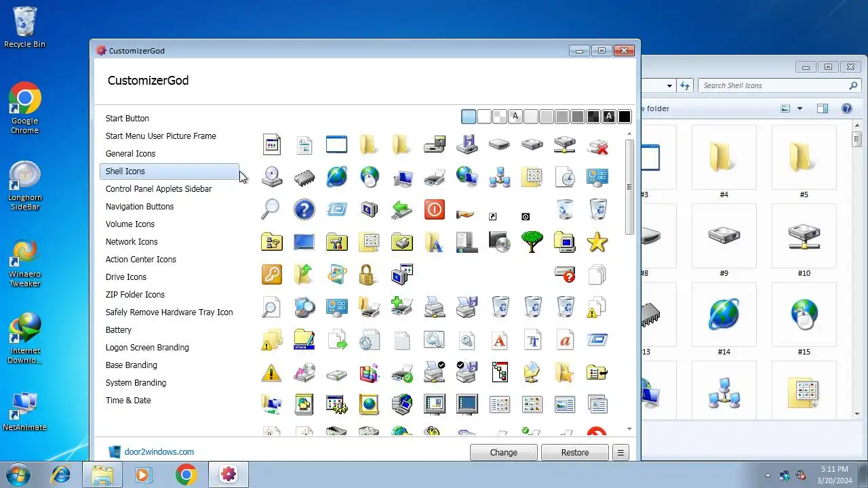
Task: Toggle the preview pane in Explorer window
Action: [x=823, y=108]
